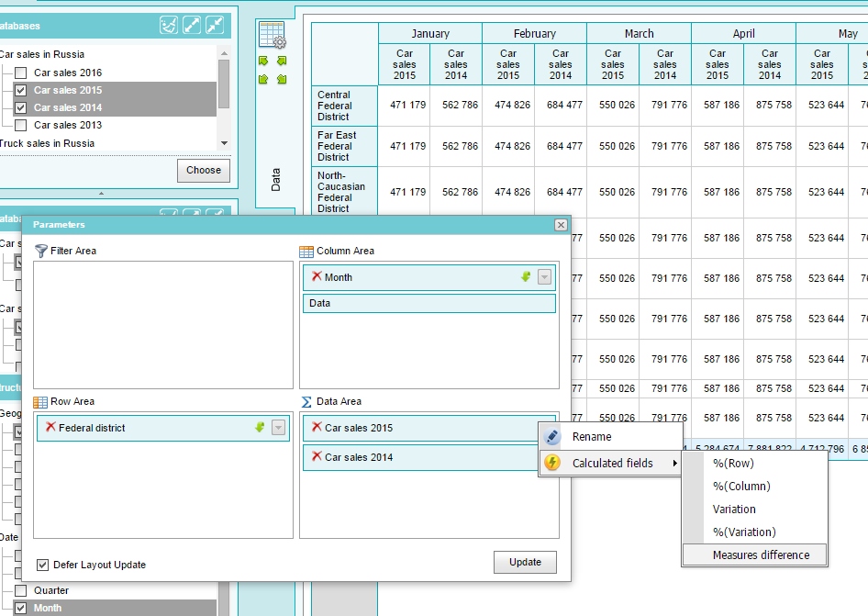The height and width of the screenshot is (616, 868).
Task: Select the vertical Data tab
Action: [x=275, y=180]
